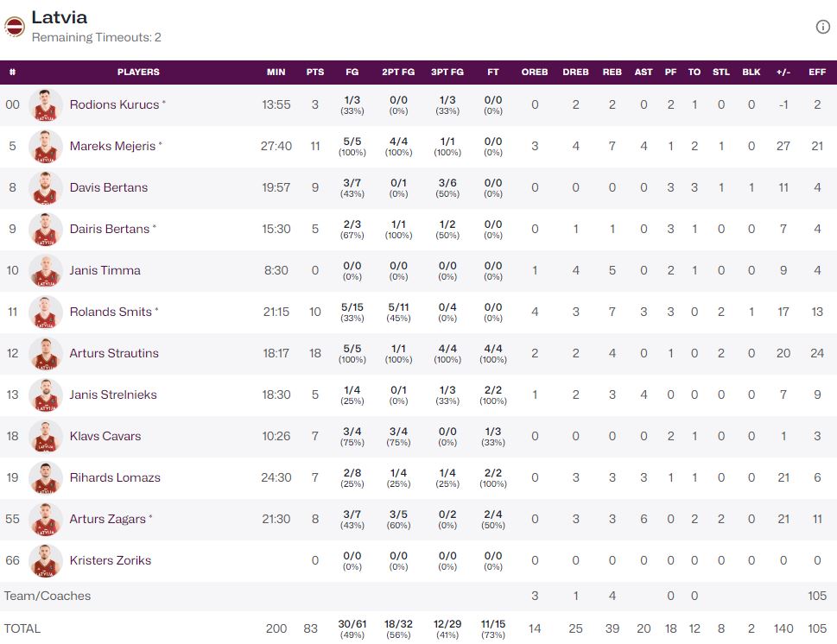
Task: Click Kristers Zoriks' headshot avatar
Action: (45, 561)
